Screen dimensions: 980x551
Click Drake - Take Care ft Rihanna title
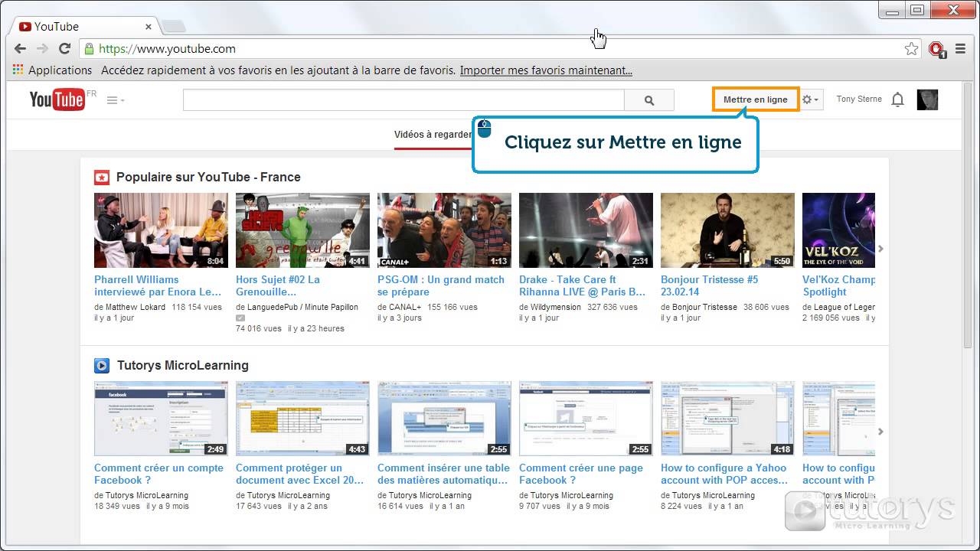(x=583, y=285)
